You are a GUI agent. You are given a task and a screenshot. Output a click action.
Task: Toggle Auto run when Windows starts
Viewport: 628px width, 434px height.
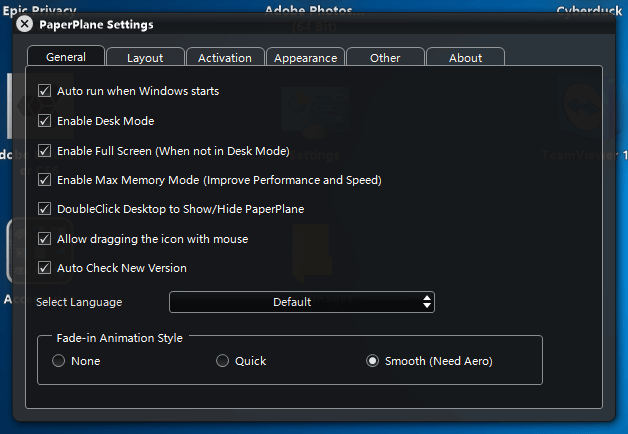44,91
